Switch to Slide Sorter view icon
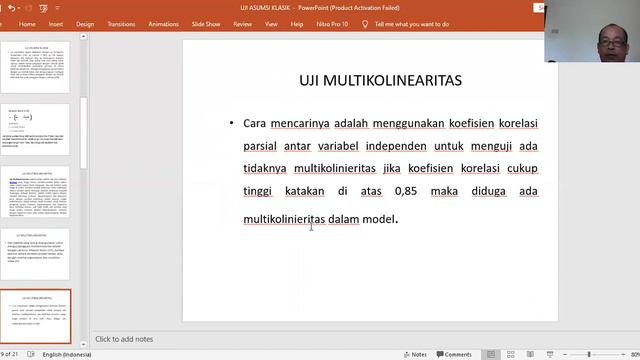Image resolution: width=640 pixels, height=360 pixels. point(511,354)
